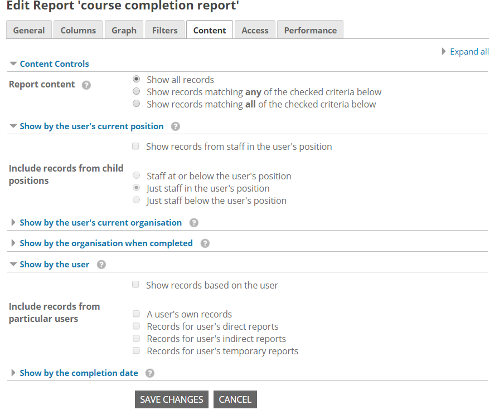
Task: Expand Show by the user's current organisation
Action: click(x=100, y=222)
